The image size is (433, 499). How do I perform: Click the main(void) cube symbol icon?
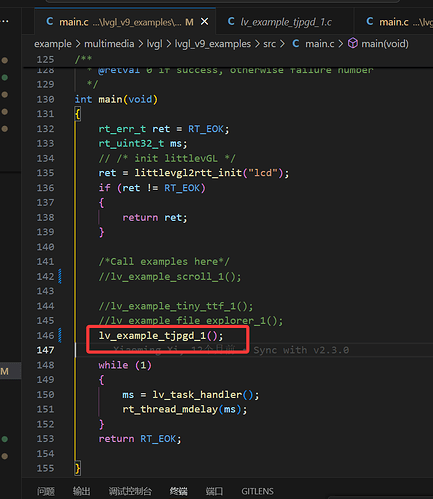(353, 43)
